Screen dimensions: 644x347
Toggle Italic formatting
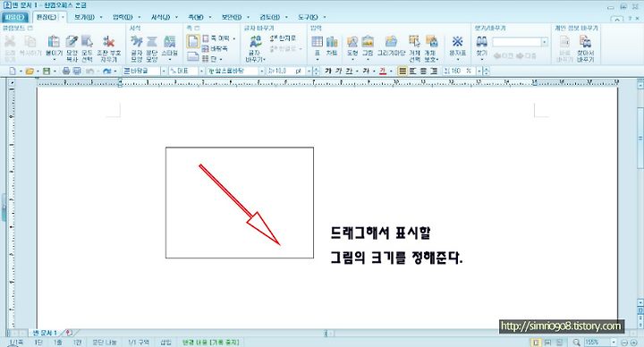(338, 71)
